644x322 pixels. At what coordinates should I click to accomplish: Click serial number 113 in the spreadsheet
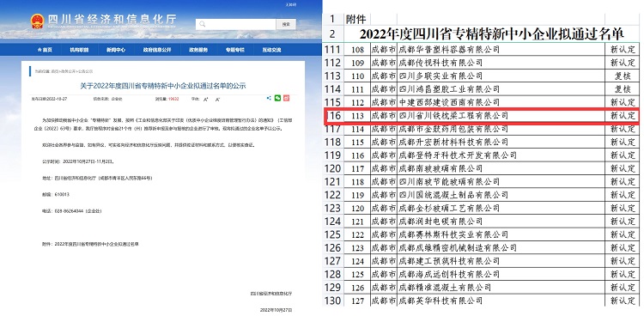coord(358,116)
